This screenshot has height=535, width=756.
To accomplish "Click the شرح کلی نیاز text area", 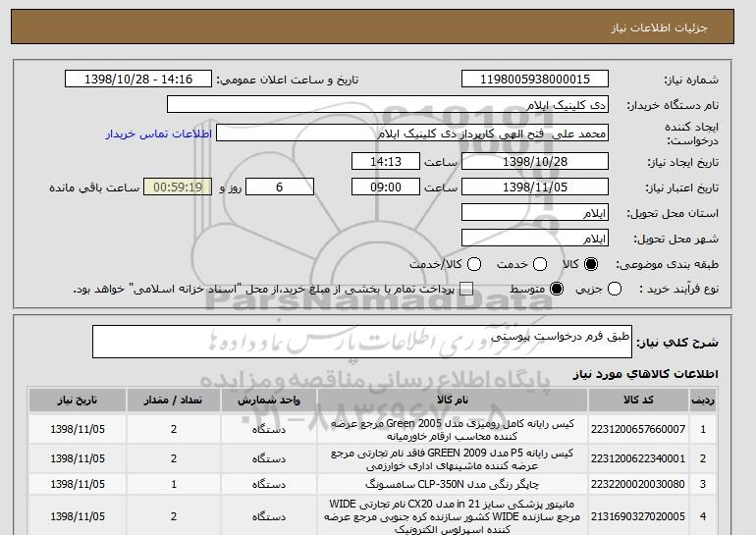I will click(x=362, y=342).
